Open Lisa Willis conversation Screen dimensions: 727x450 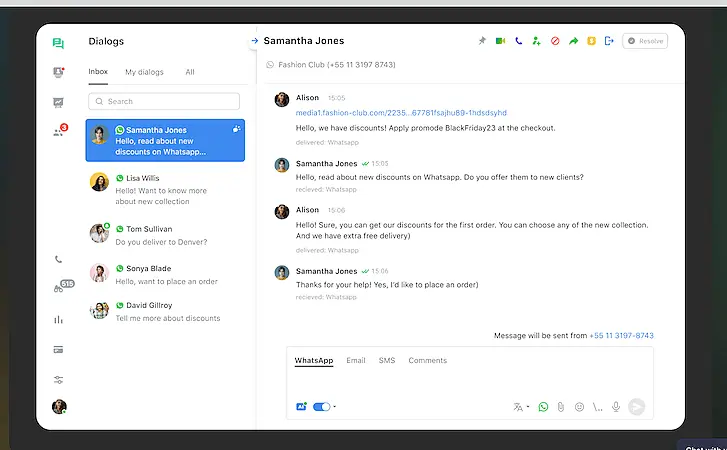point(165,190)
